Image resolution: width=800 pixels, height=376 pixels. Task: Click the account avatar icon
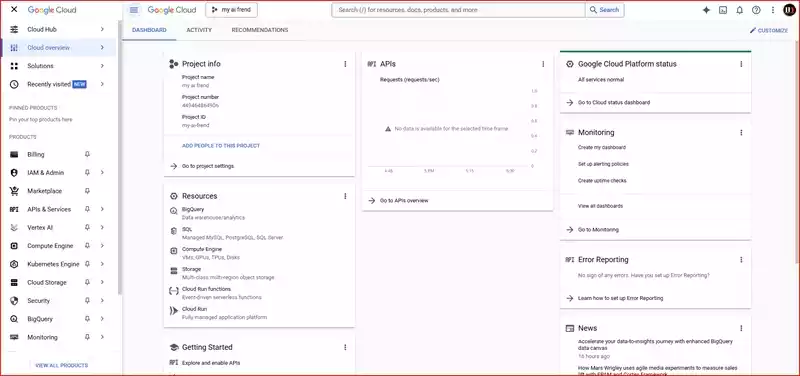[789, 10]
